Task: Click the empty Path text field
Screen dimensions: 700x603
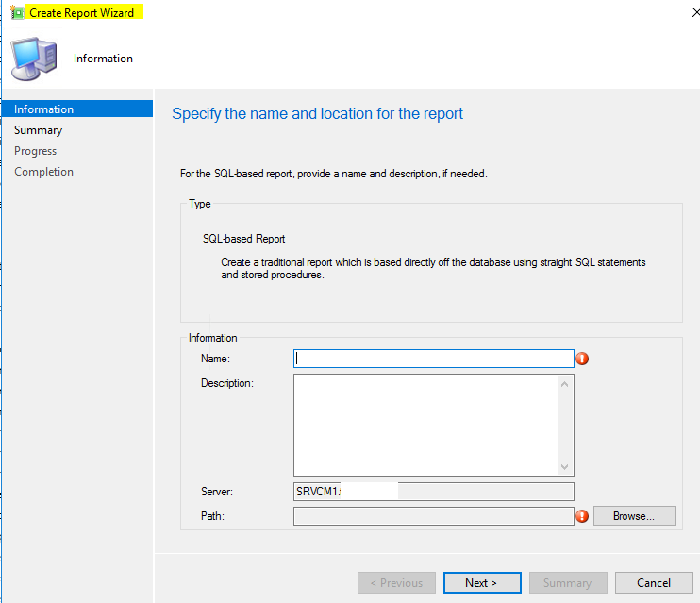Action: 433,516
